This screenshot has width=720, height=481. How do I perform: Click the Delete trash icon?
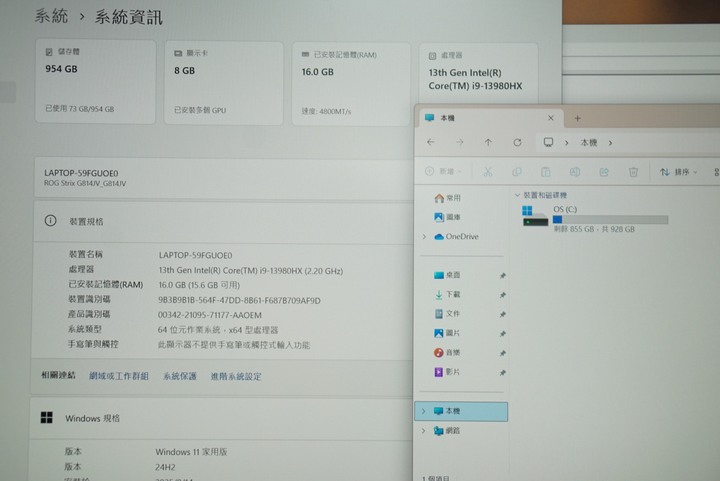(x=633, y=172)
